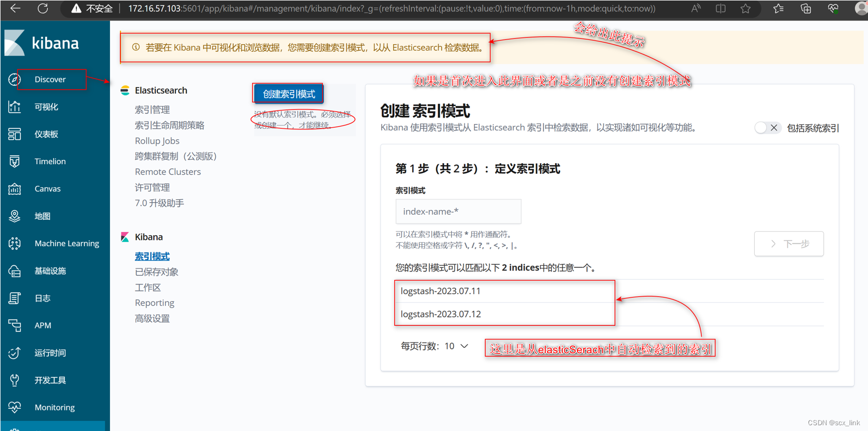
Task: Open the browser collections icon
Action: pyautogui.click(x=806, y=8)
